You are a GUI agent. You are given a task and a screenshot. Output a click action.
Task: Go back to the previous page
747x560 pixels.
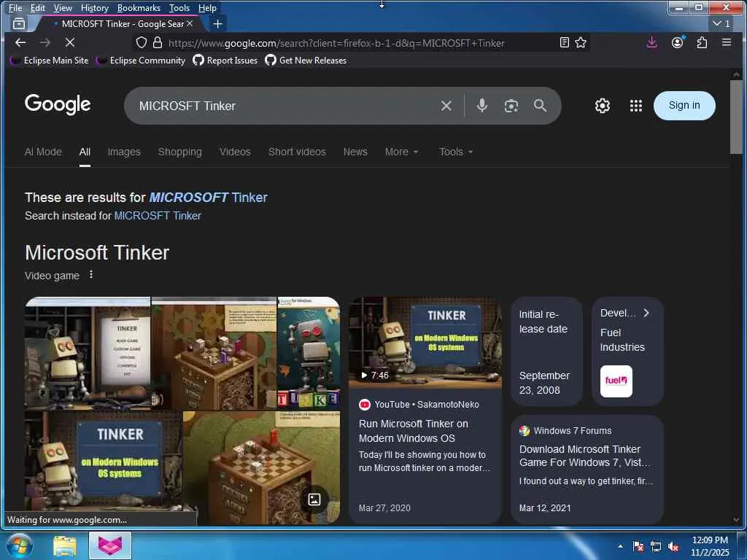pos(20,43)
